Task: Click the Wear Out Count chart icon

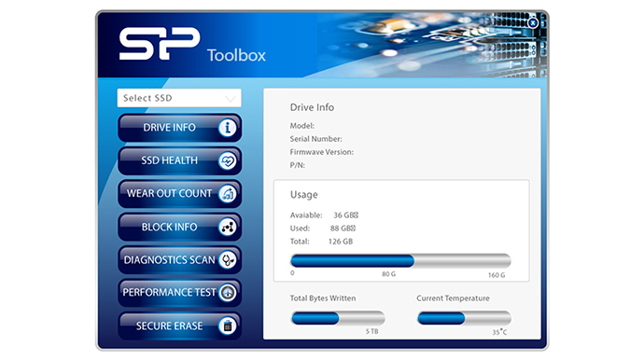Action: pyautogui.click(x=227, y=194)
